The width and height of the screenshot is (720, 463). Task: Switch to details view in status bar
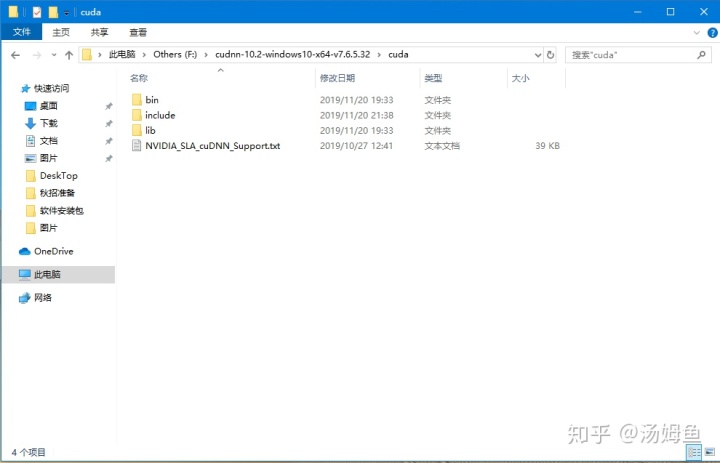(693, 452)
